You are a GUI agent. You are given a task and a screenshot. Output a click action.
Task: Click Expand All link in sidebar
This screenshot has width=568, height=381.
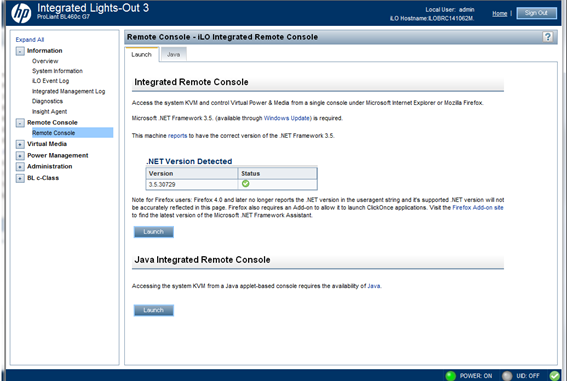[30, 39]
